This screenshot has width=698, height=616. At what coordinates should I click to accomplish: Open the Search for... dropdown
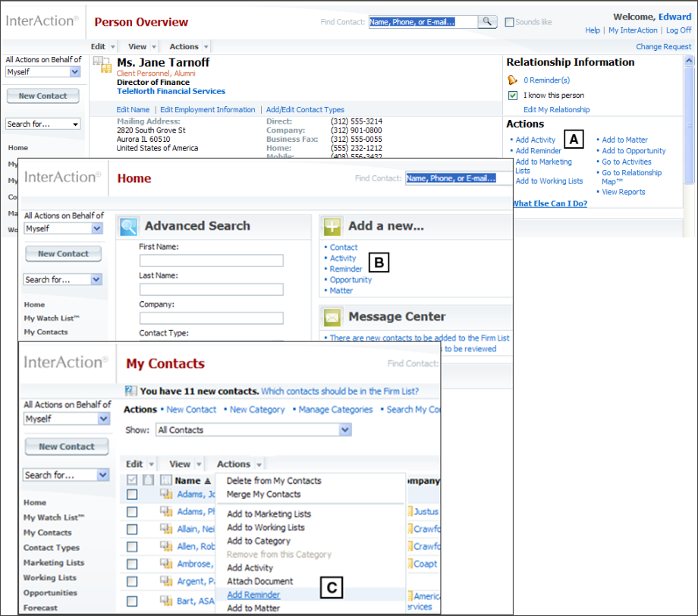point(66,474)
